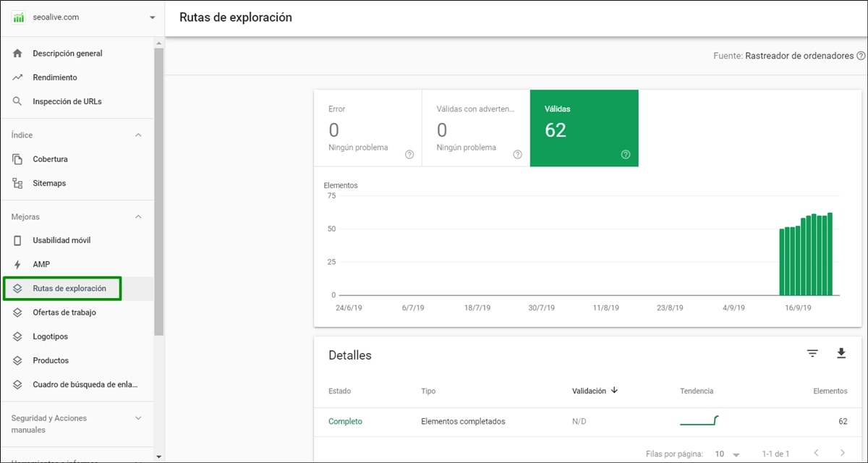The width and height of the screenshot is (868, 463).
Task: Click the Completo status link
Action: point(345,421)
